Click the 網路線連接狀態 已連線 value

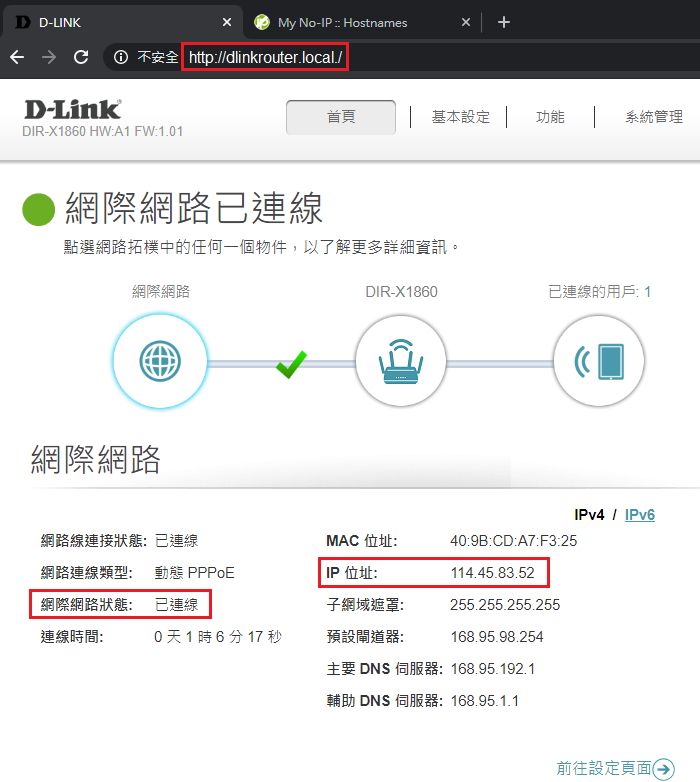[x=176, y=541]
